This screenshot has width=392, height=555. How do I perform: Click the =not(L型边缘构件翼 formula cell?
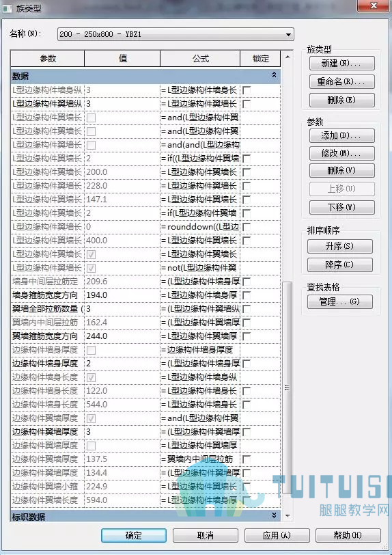pyautogui.click(x=200, y=268)
